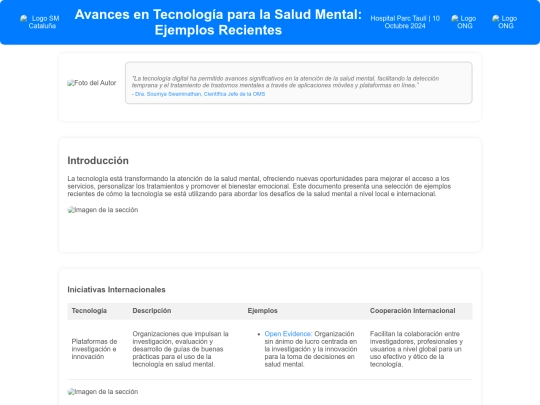This screenshot has height=405, width=540.
Task: Click the page title Avances en Tecnología
Action: coord(218,22)
